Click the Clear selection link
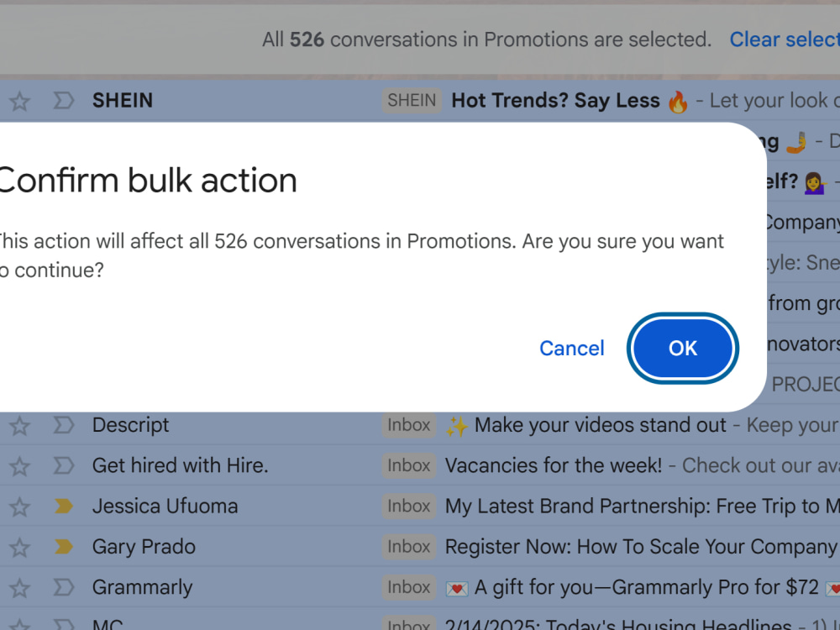The width and height of the screenshot is (840, 630). tap(785, 39)
